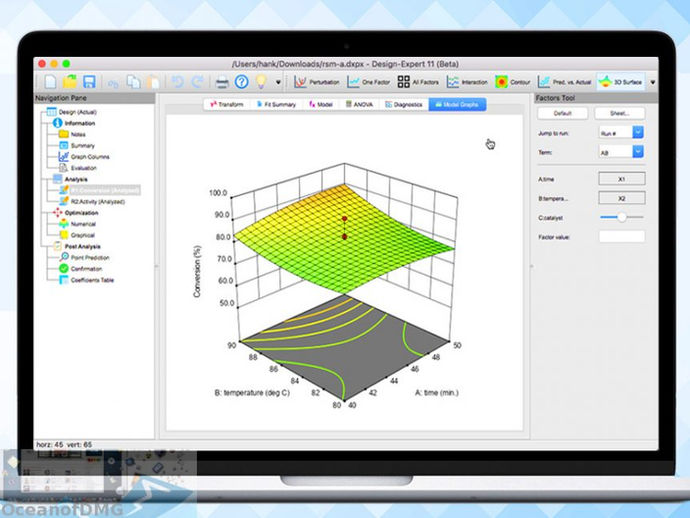Image resolution: width=690 pixels, height=518 pixels.
Task: Click the Factors Tool header
Action: pyautogui.click(x=596, y=98)
